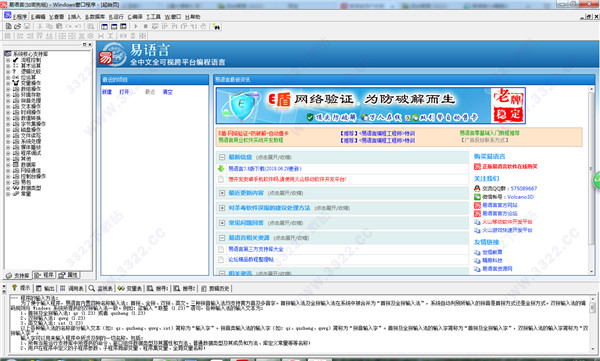This screenshot has width=600, height=361.
Task: Click the Open file toolbar icon
Action: tap(17, 26)
